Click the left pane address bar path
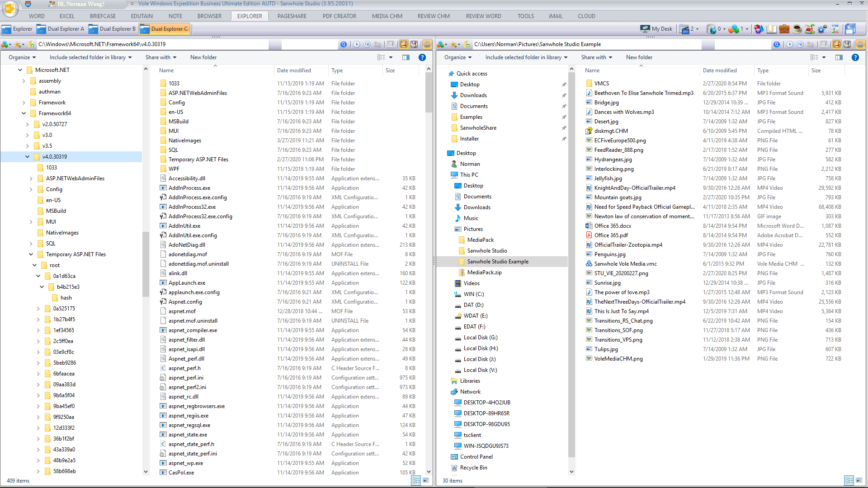The image size is (868, 488). [153, 44]
